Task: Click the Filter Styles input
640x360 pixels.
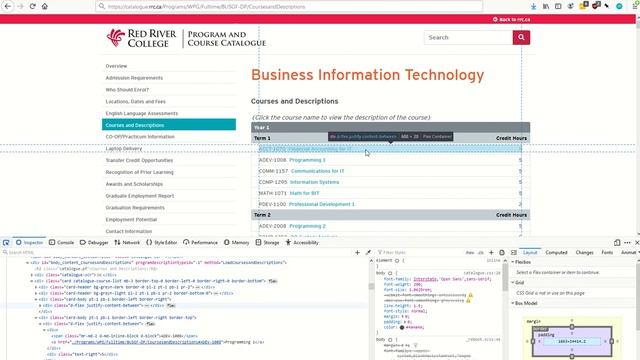Action: pyautogui.click(x=420, y=253)
